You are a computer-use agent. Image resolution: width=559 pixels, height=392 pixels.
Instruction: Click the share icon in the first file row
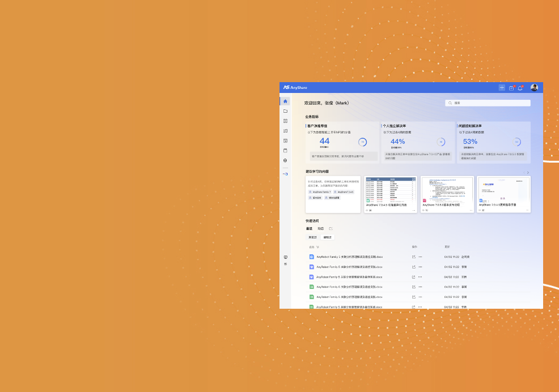(413, 257)
